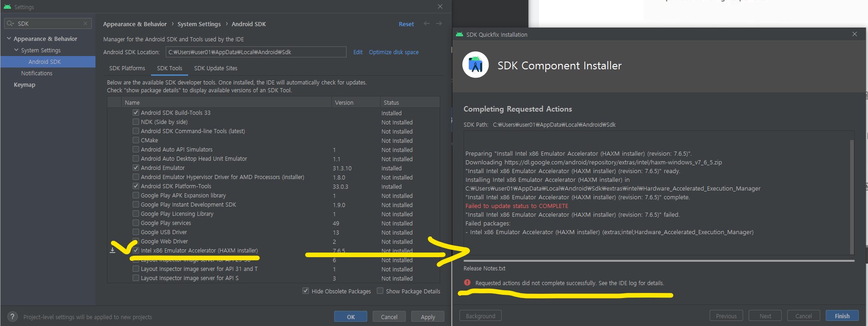
Task: Check Layout Inspector API 31 and T checkbox
Action: 136,269
